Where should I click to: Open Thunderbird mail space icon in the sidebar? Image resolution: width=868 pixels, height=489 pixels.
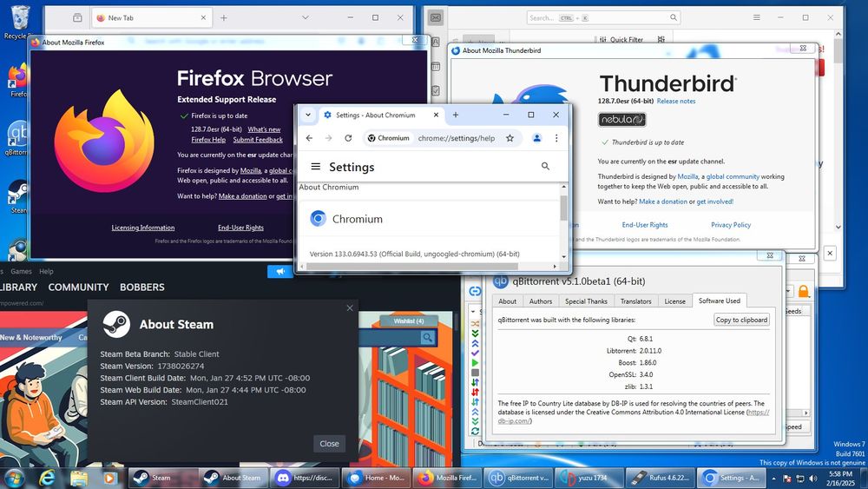436,17
